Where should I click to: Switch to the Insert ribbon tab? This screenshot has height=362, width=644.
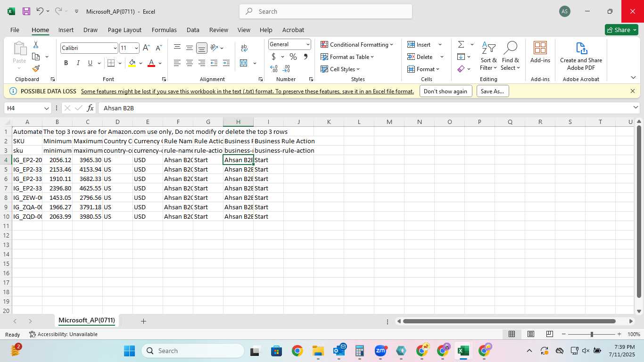[66, 30]
